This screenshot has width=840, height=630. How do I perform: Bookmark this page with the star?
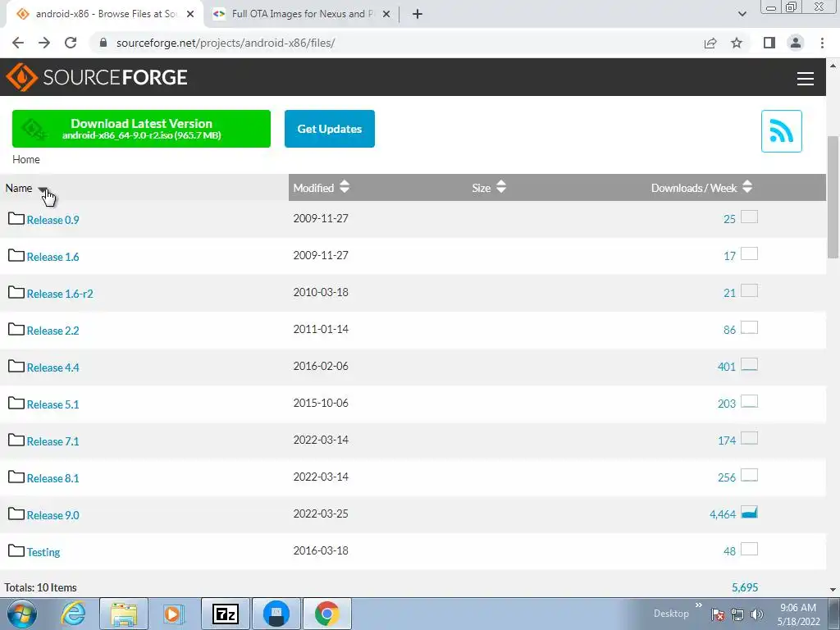[737, 43]
